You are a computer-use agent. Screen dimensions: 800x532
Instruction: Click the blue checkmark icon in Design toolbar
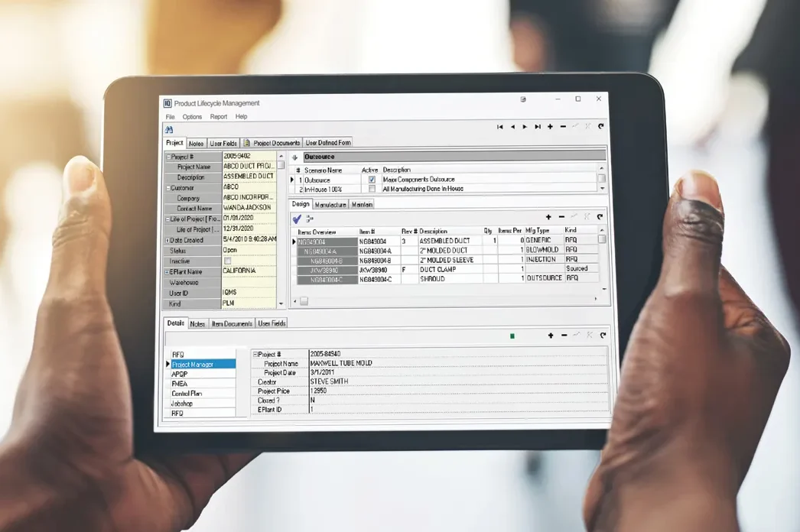(x=297, y=219)
